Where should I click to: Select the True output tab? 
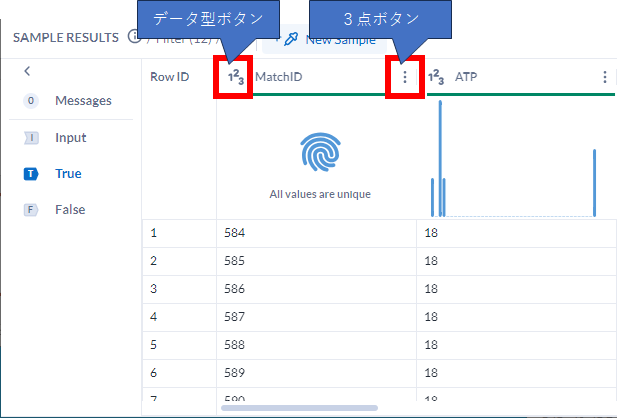click(x=68, y=174)
